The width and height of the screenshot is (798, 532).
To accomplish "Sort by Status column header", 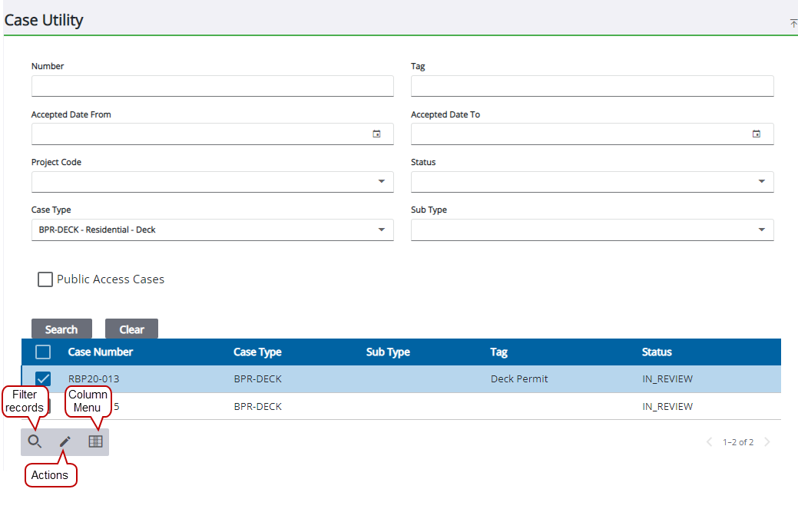I will tap(657, 352).
